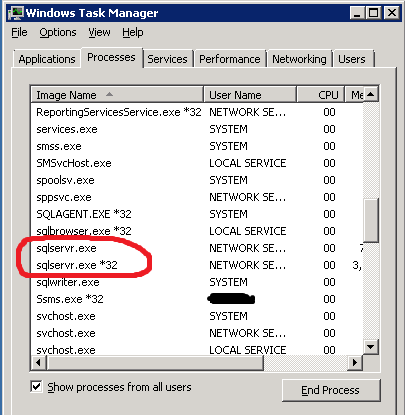Open the Help menu
This screenshot has width=405, height=415.
(x=133, y=32)
